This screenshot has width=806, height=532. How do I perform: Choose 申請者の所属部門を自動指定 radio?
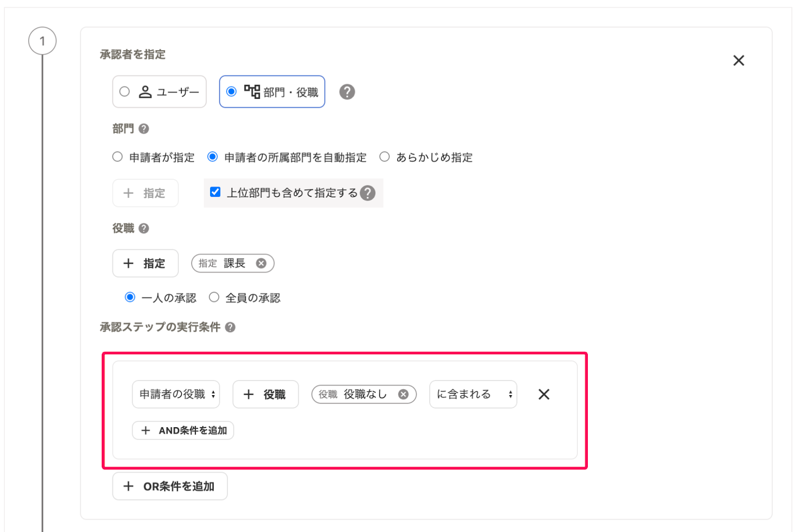213,157
